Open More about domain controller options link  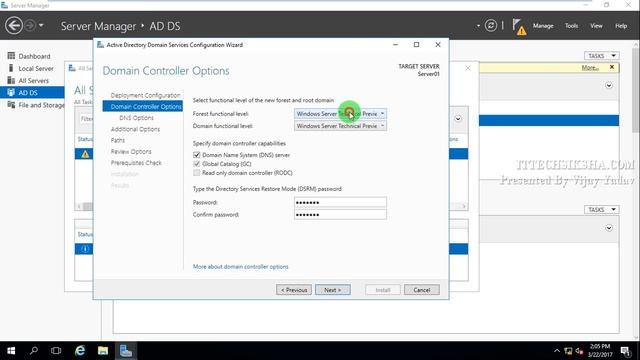tap(240, 267)
